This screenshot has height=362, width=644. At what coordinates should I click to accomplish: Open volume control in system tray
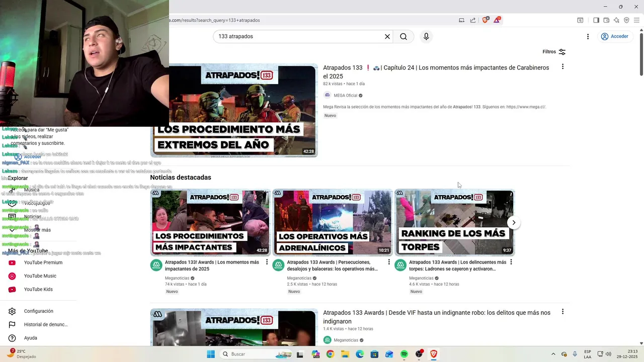point(608,354)
